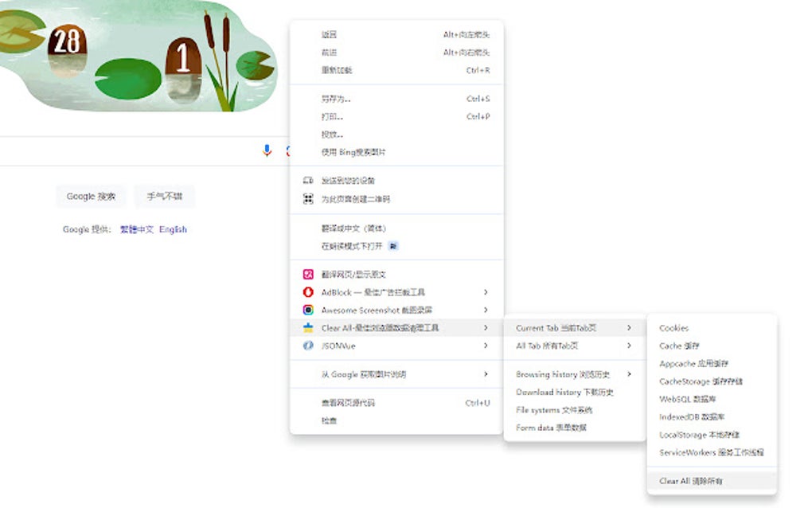This screenshot has width=812, height=508.
Task: Select Cookies in the submenu
Action: pos(712,328)
